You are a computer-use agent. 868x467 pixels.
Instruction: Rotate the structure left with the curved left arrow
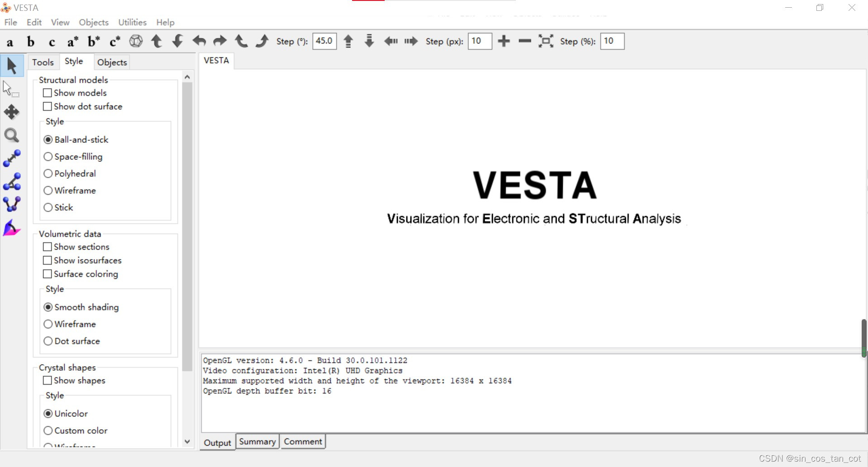199,41
